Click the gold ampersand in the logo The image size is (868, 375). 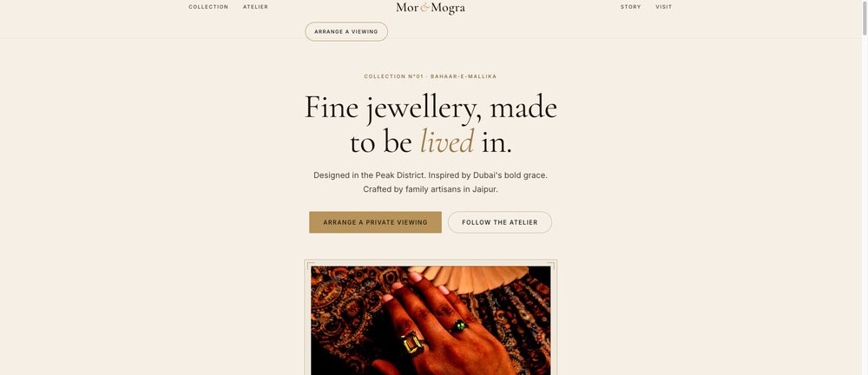pos(424,8)
